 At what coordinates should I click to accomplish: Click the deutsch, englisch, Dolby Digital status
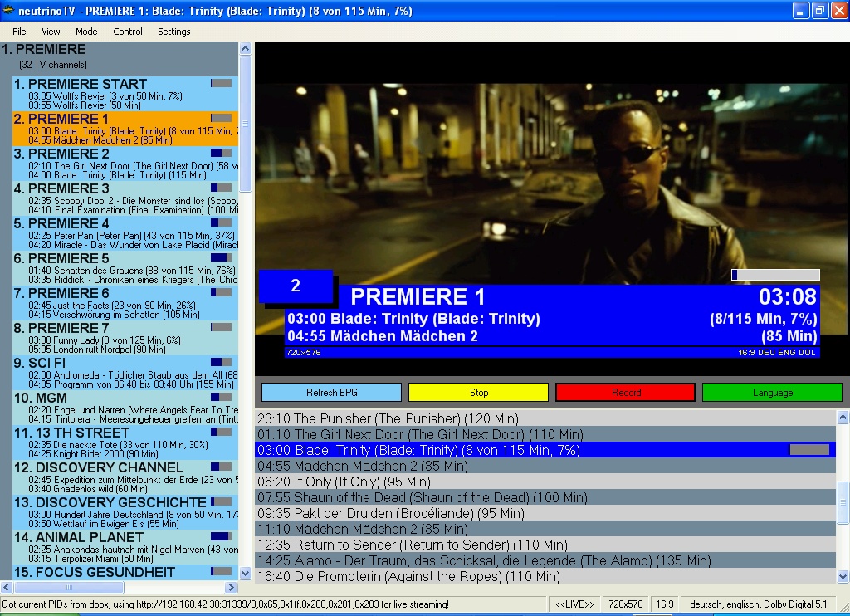pos(759,604)
